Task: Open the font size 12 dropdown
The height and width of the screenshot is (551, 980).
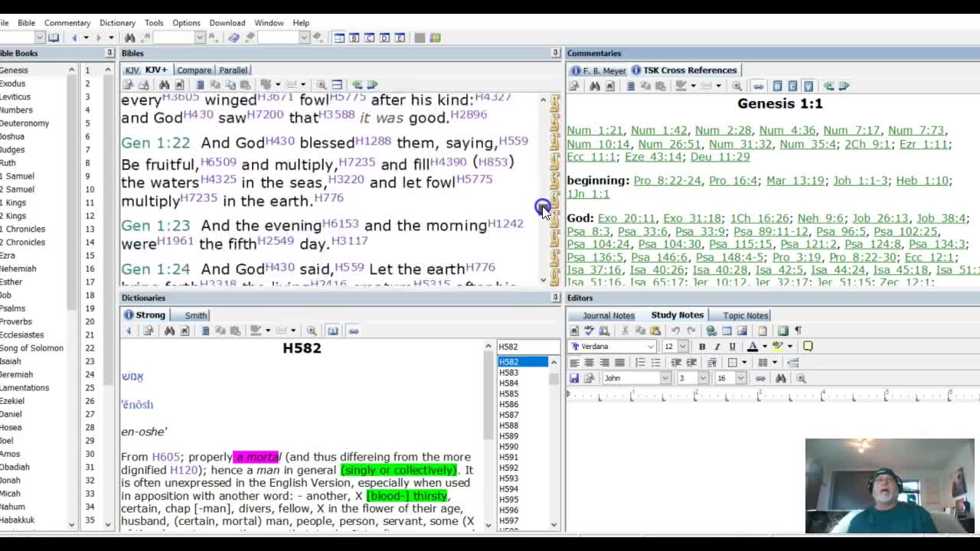Action: 682,347
